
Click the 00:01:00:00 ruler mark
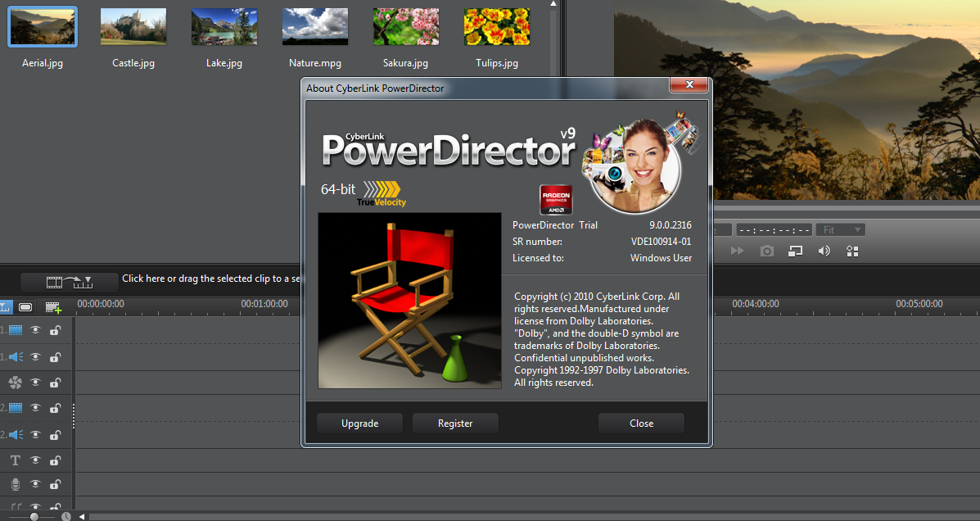click(x=264, y=304)
